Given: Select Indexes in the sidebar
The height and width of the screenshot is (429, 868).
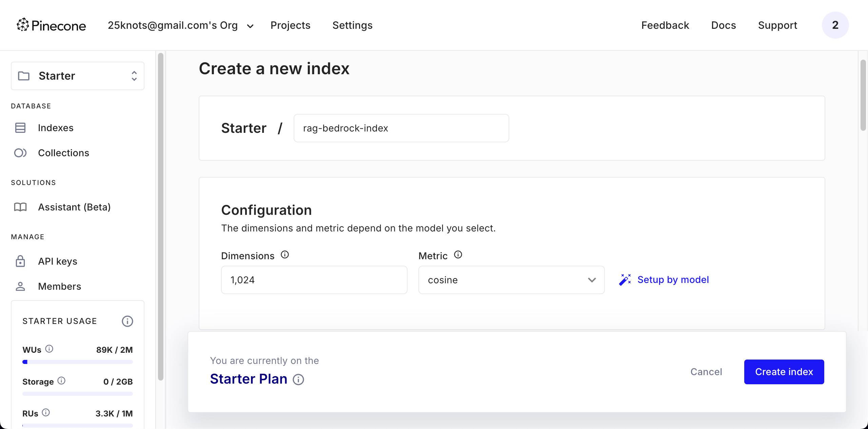Looking at the screenshot, I should [x=56, y=128].
